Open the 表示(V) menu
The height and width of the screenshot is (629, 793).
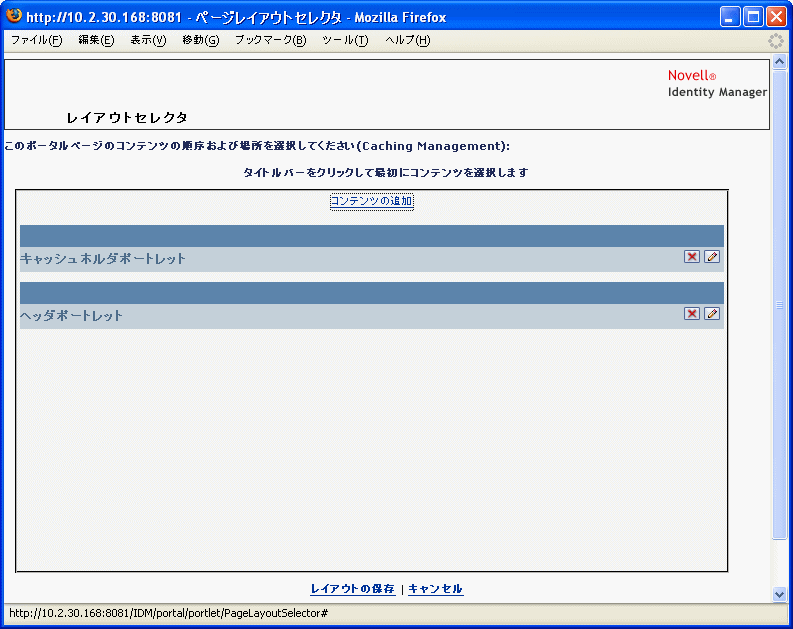[x=148, y=40]
